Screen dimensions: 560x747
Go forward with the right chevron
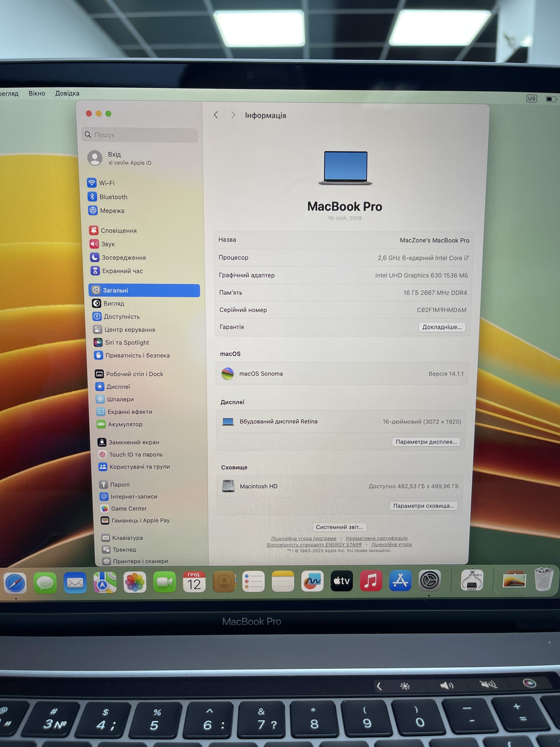[x=233, y=115]
